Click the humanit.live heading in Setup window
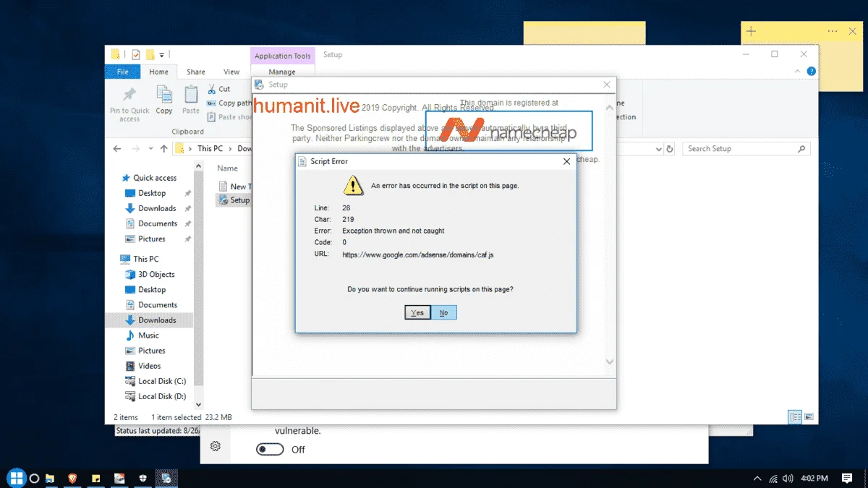The image size is (868, 488). pyautogui.click(x=307, y=106)
